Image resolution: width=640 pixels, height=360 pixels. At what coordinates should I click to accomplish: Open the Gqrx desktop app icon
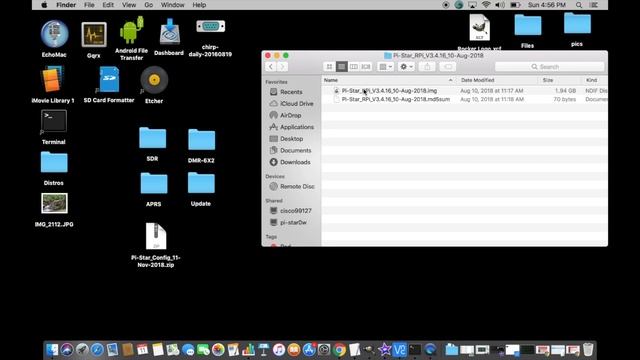click(94, 35)
